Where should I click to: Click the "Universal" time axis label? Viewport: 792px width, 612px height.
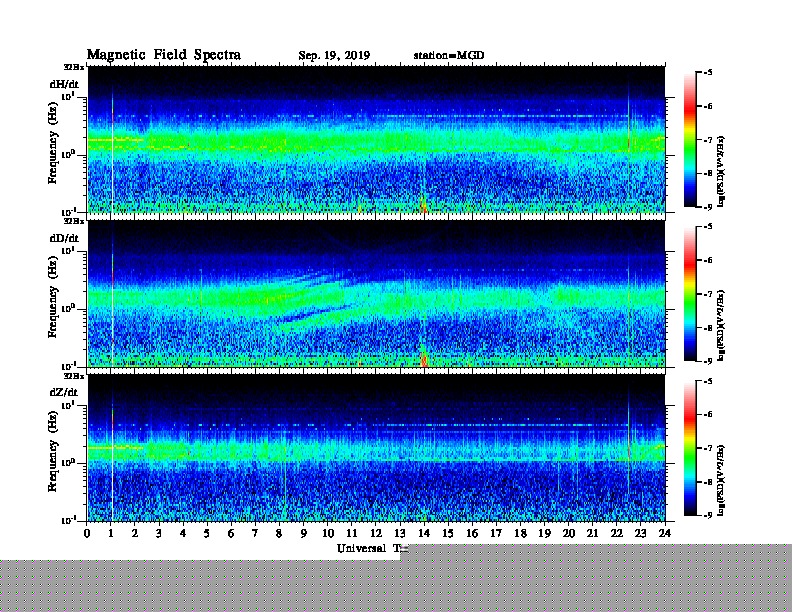pos(362,548)
